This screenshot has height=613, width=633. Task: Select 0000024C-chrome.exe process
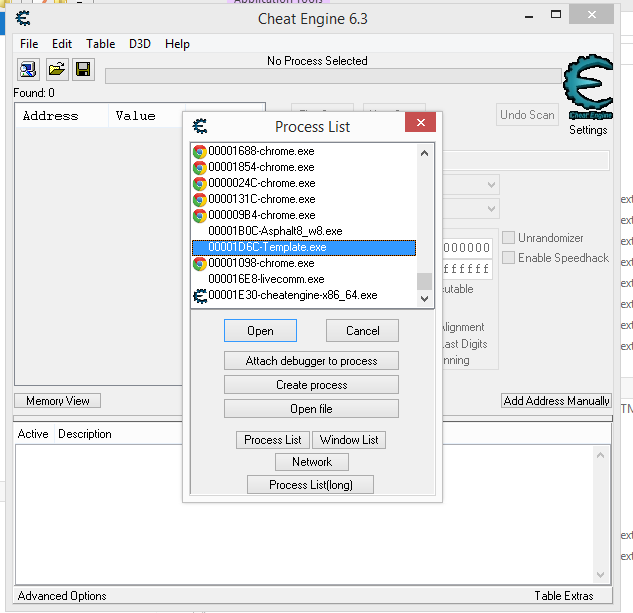(x=304, y=183)
